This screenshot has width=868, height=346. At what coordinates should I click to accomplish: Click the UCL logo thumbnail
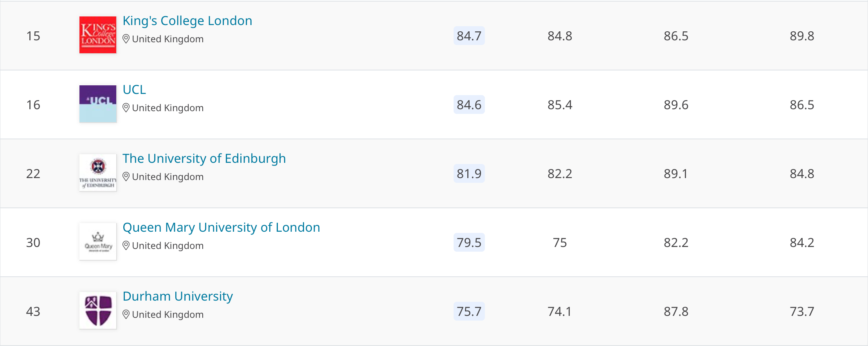pyautogui.click(x=98, y=104)
